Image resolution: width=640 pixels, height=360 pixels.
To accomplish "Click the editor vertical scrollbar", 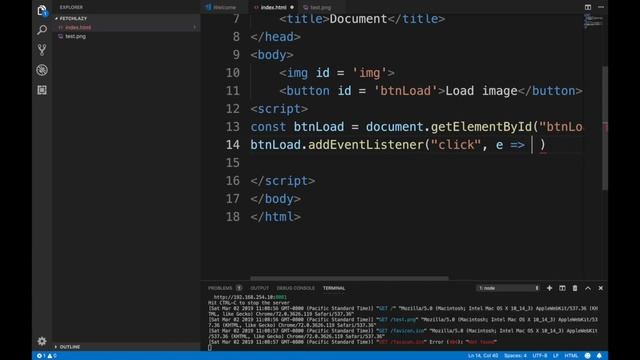I will (x=605, y=127).
